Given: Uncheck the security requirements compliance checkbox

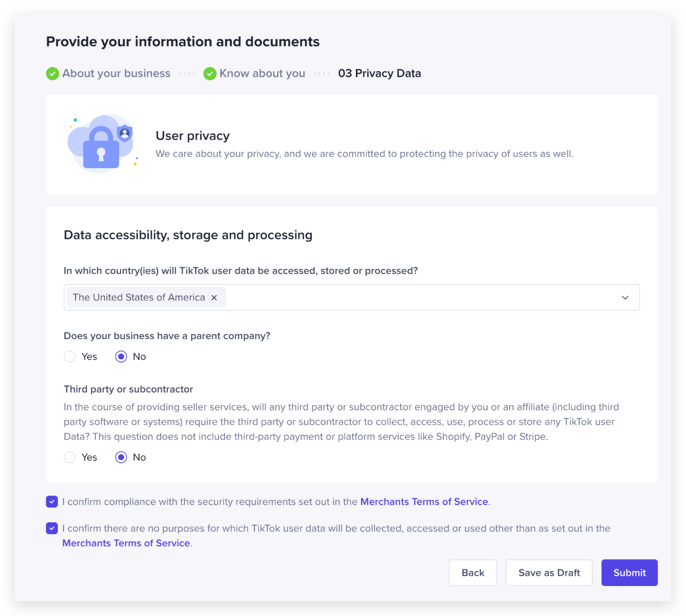Looking at the screenshot, I should pos(52,502).
